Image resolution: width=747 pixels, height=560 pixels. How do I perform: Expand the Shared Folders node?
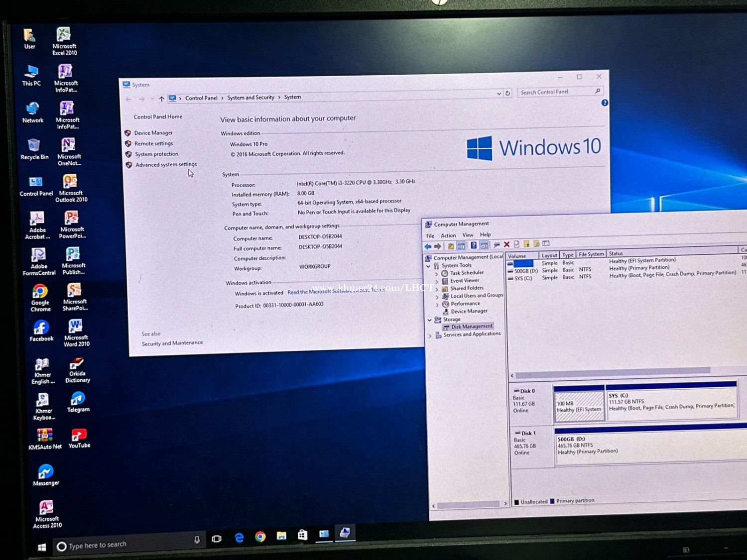pyautogui.click(x=437, y=290)
